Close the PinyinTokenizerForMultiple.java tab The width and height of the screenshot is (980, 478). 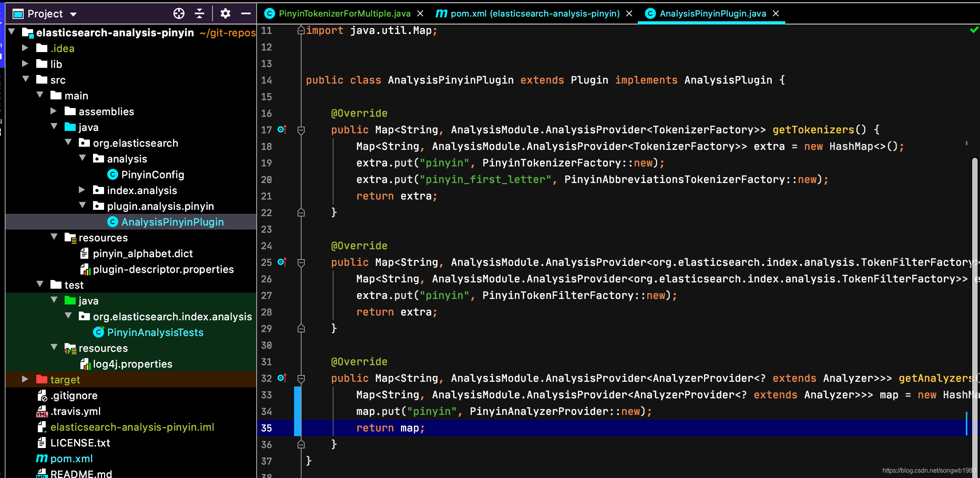coord(421,14)
